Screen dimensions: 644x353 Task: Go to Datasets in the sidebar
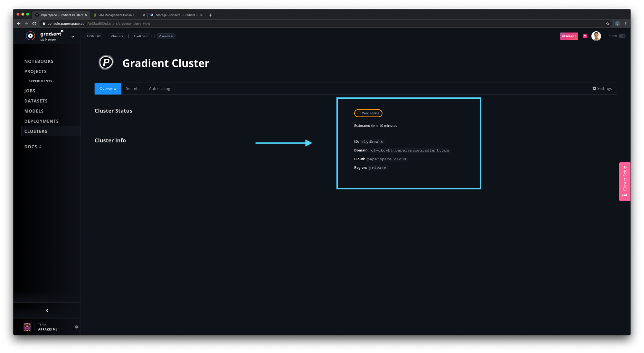(36, 101)
